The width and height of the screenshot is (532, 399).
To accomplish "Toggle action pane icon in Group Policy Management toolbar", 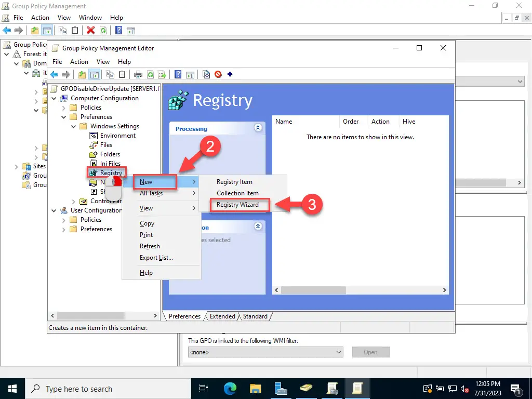I will click(131, 31).
